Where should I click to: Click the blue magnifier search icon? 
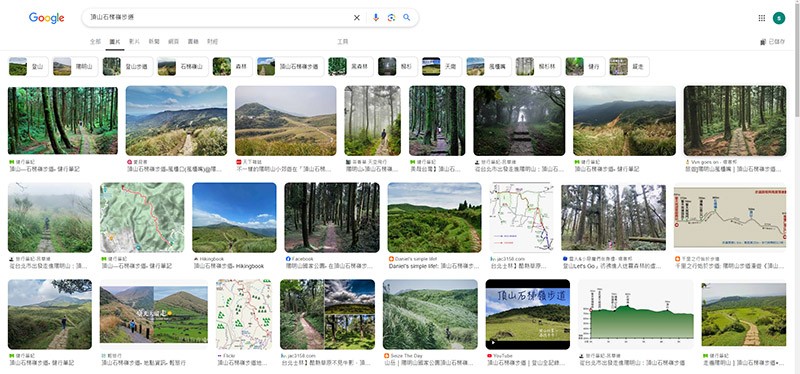click(407, 17)
